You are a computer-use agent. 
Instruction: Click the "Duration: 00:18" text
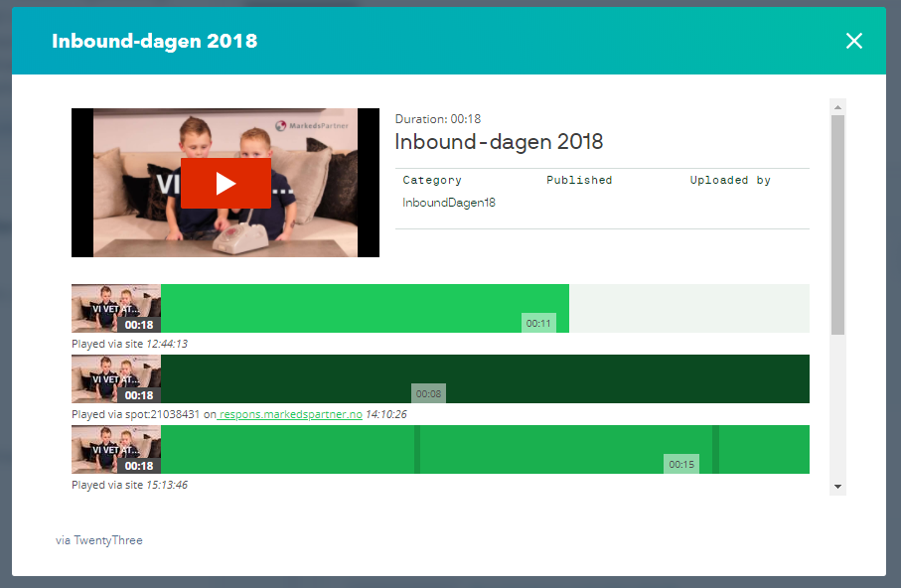coord(438,119)
